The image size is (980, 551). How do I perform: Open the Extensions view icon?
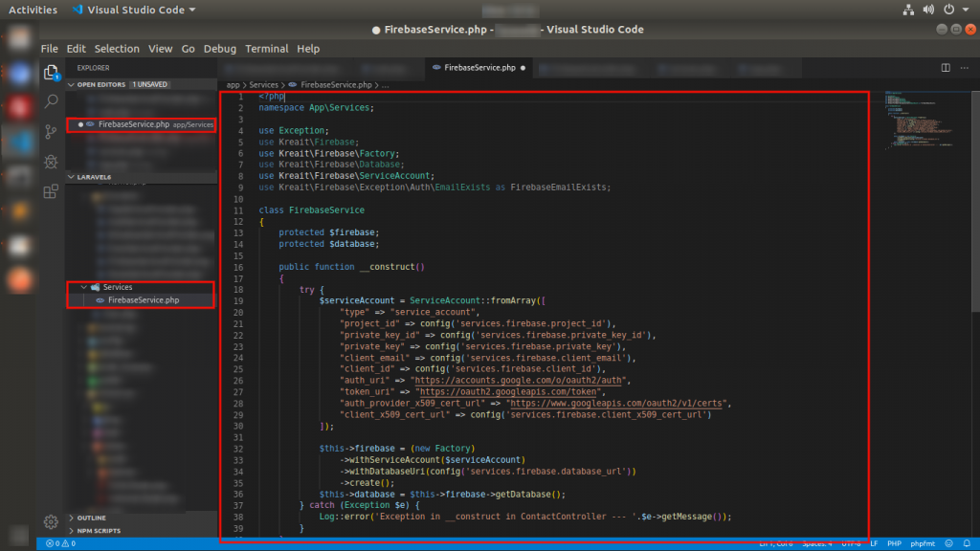click(52, 191)
